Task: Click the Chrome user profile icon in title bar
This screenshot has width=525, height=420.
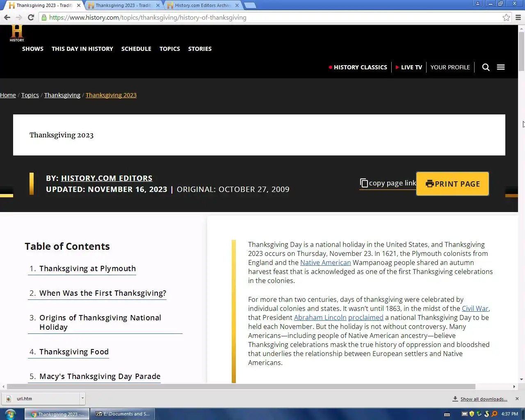Action: tap(478, 3)
